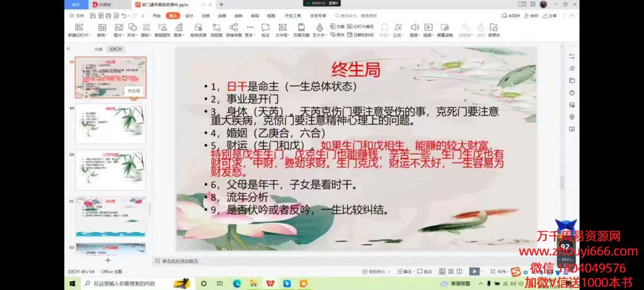The height and width of the screenshot is (290, 644).
Task: Switch to the Animation (动画) ribbon tab
Action: [222, 15]
